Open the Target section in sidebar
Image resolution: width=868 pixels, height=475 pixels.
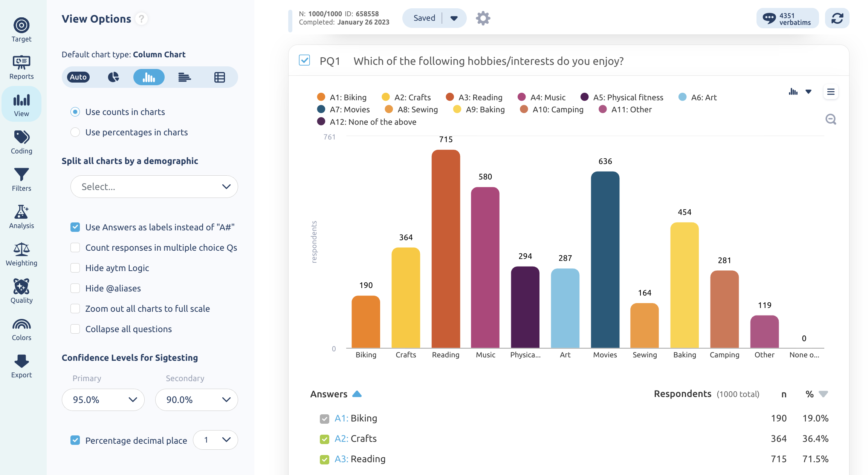(x=21, y=30)
